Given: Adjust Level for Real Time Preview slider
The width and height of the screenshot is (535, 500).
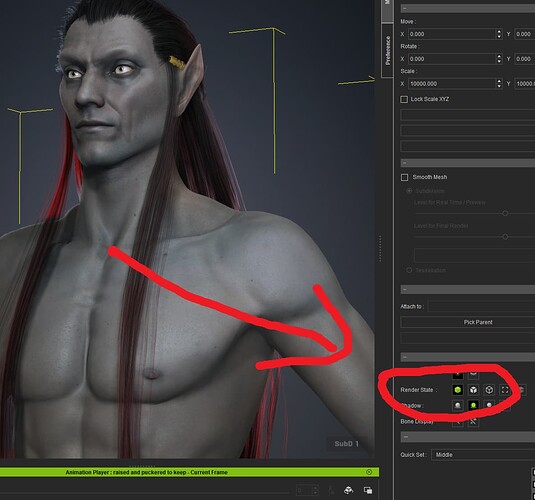Looking at the screenshot, I should [x=505, y=213].
